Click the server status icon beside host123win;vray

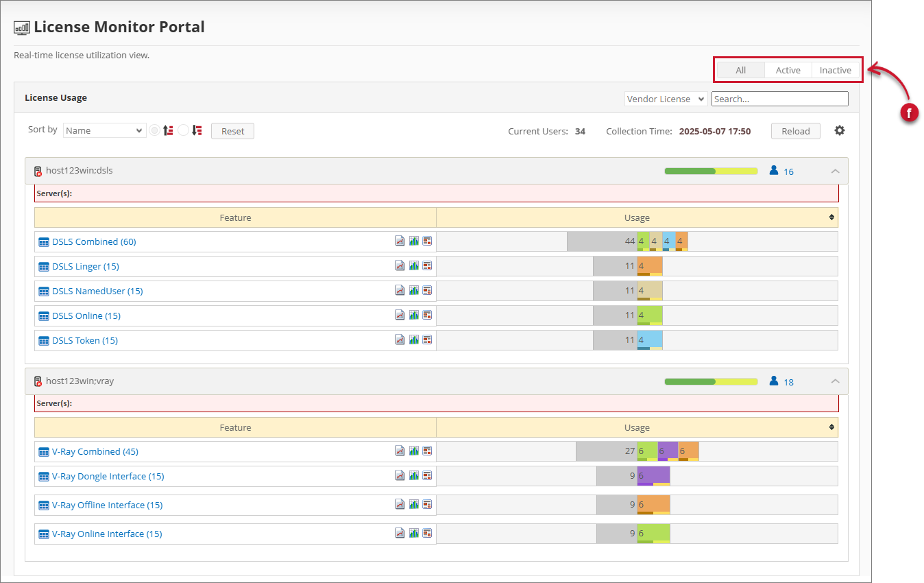tap(38, 381)
